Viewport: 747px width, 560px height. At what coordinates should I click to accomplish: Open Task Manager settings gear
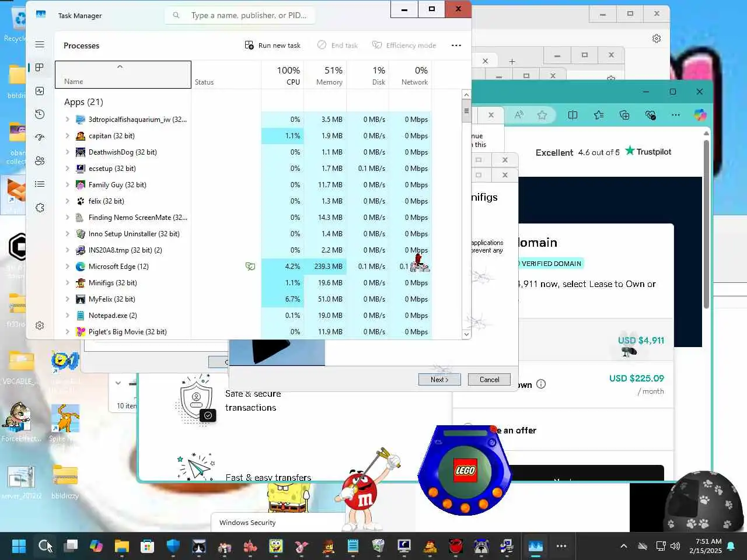click(x=40, y=325)
